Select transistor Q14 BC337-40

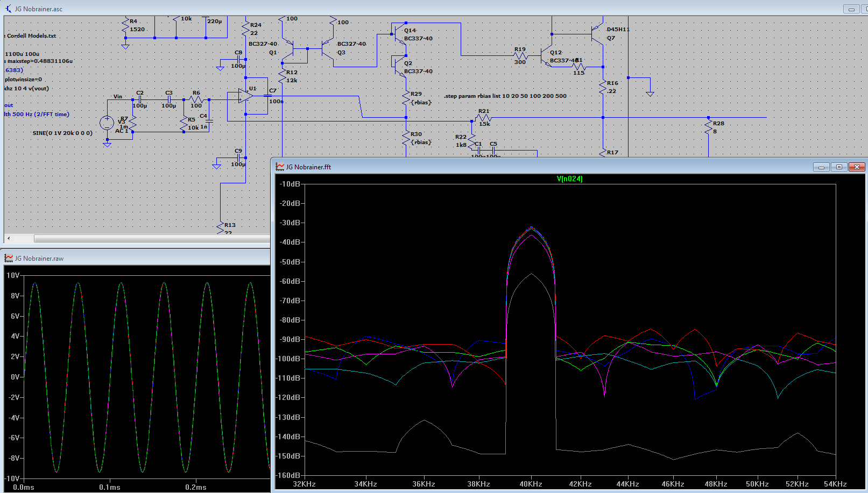coord(399,34)
